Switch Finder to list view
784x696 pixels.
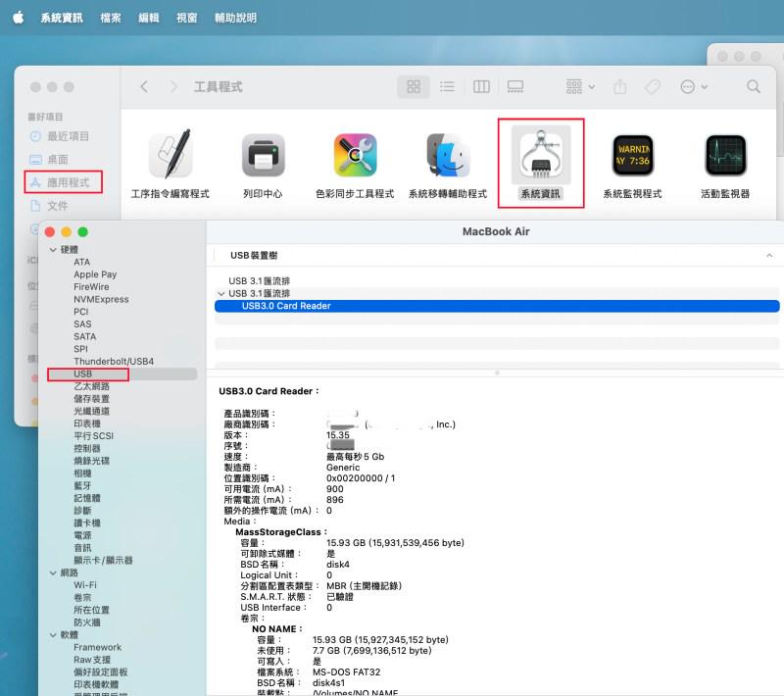(448, 86)
